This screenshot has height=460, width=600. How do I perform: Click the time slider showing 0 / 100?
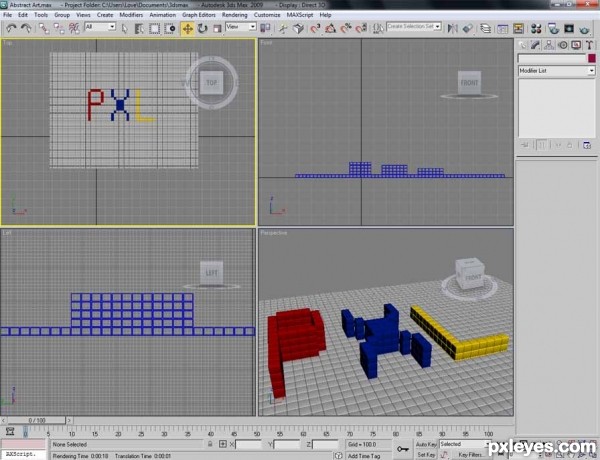click(x=37, y=420)
